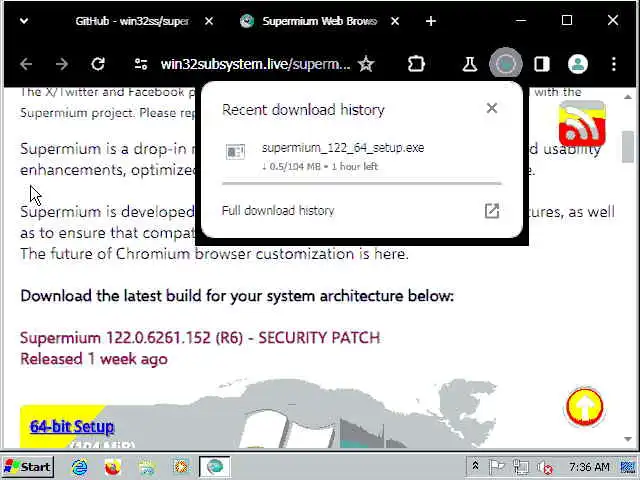Close the GitHub win32ss tab

209,21
